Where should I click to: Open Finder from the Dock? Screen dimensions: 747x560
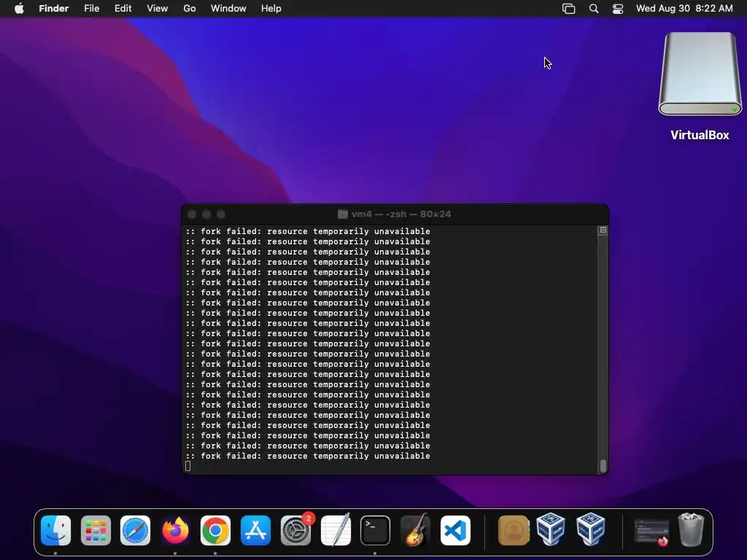(55, 531)
